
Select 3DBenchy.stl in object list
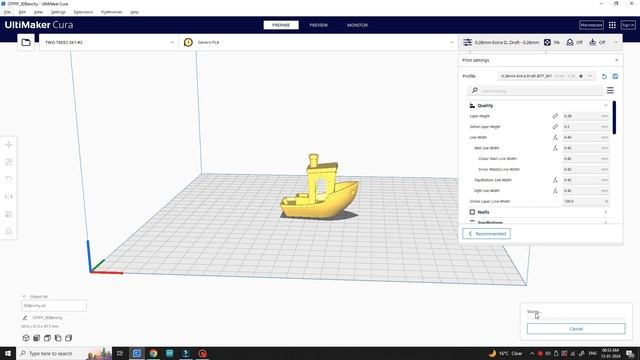[54, 306]
